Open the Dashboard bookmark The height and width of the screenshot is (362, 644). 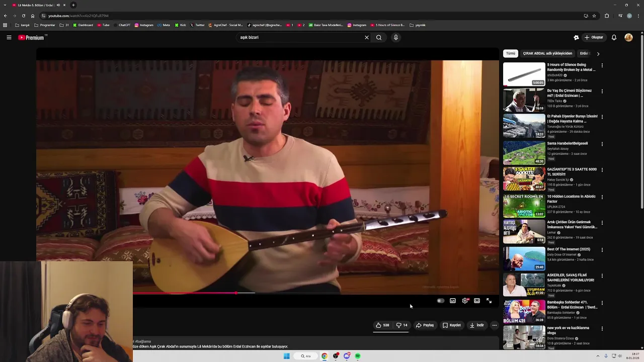[x=83, y=25]
